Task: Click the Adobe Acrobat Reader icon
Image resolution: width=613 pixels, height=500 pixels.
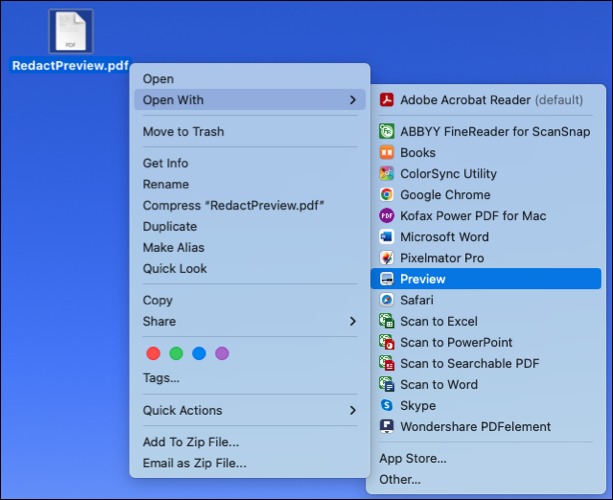Action: pos(387,100)
